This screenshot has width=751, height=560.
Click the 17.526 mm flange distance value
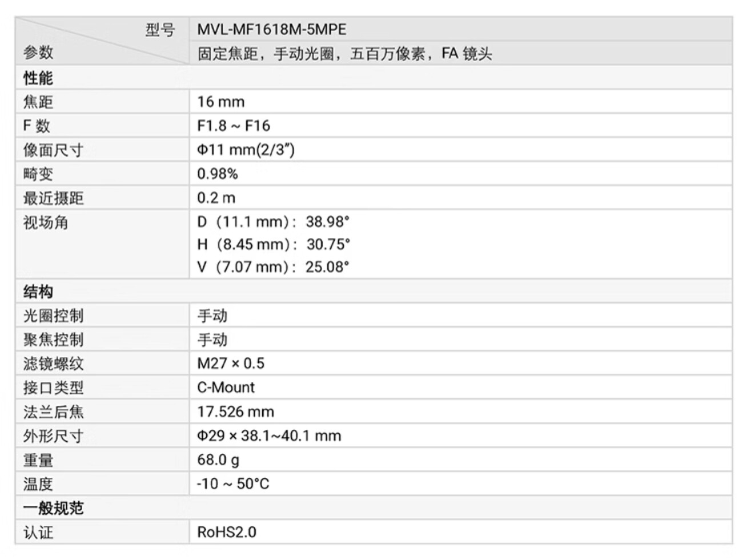click(235, 412)
